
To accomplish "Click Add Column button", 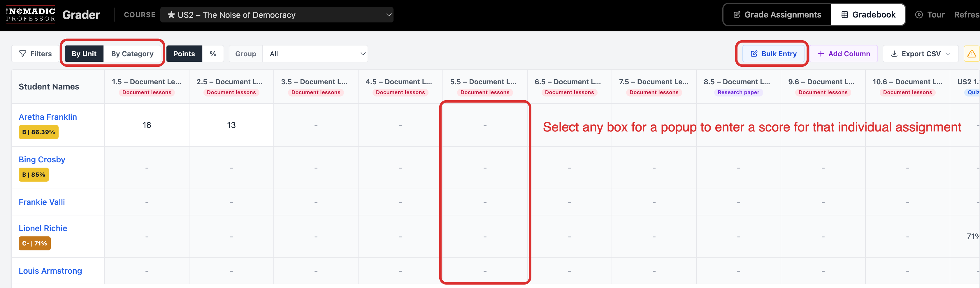I will click(843, 54).
